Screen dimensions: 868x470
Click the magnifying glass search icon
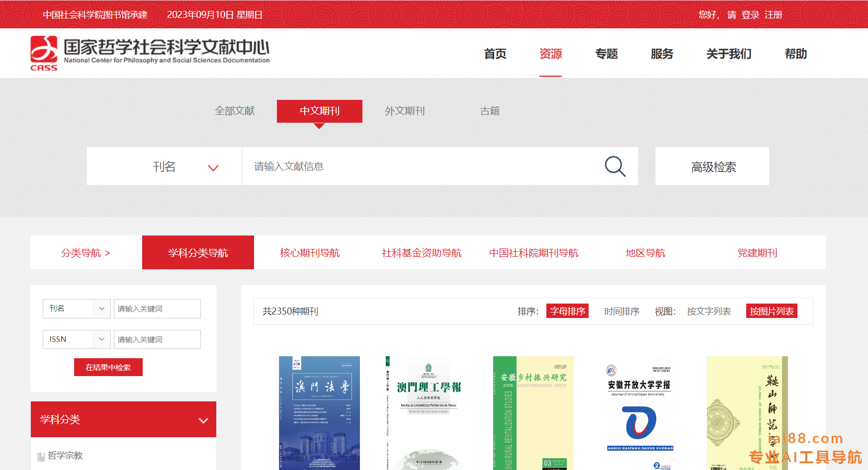[x=615, y=166]
